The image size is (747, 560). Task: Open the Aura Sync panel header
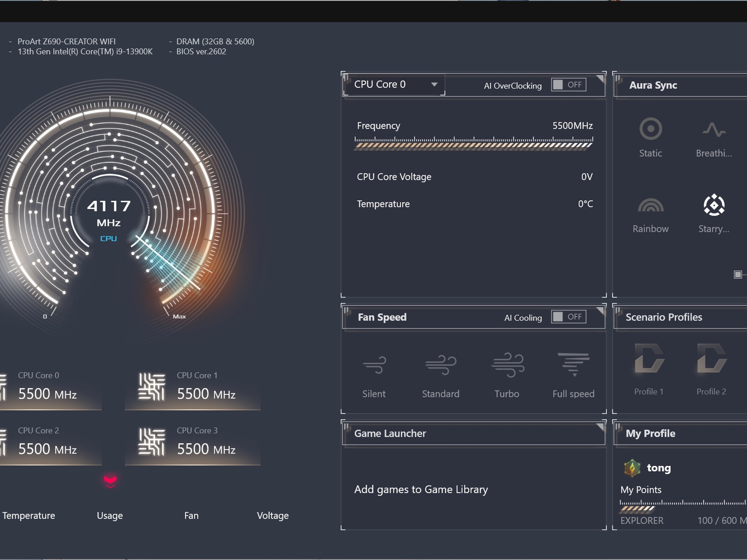point(681,85)
